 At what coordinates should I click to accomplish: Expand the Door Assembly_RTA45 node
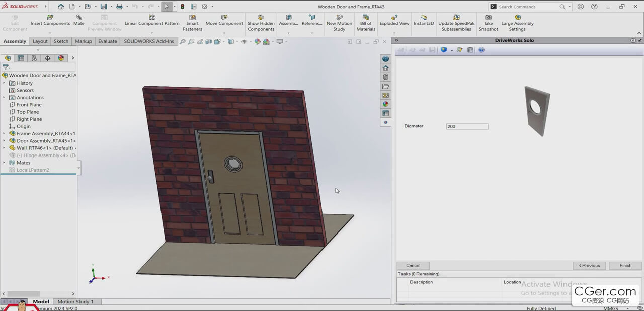[x=4, y=141]
